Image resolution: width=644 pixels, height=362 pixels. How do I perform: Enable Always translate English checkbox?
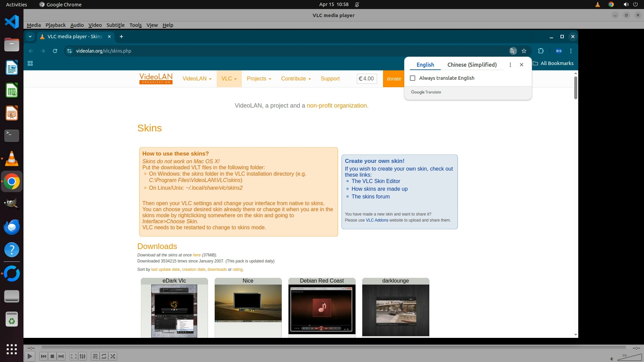(x=413, y=78)
